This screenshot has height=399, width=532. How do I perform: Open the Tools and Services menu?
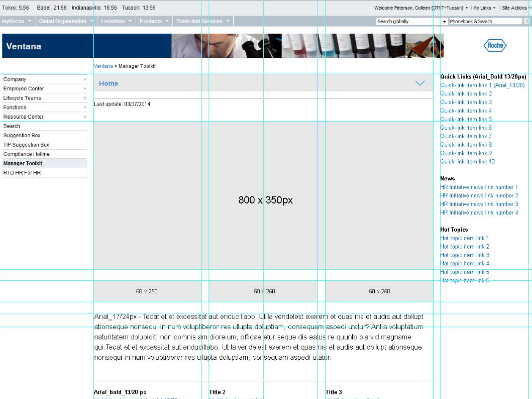pos(203,21)
